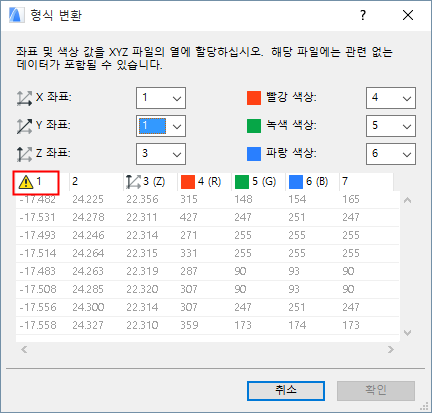The width and height of the screenshot is (432, 413).
Task: Click the X coordinate axis icon
Action: point(24,98)
